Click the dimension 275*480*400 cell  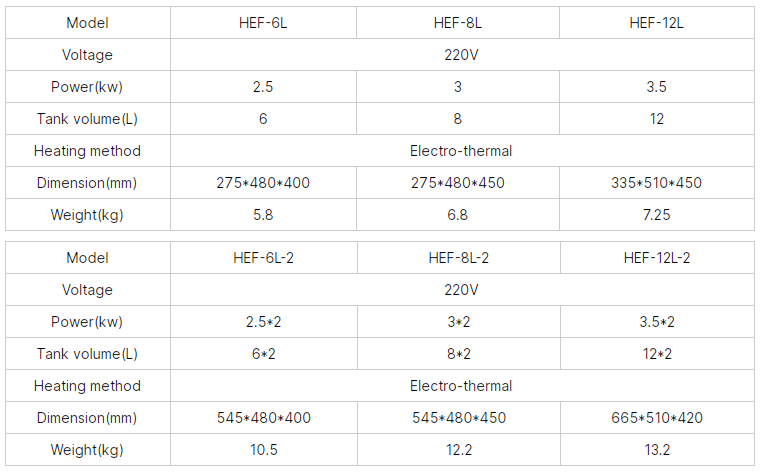(x=263, y=183)
